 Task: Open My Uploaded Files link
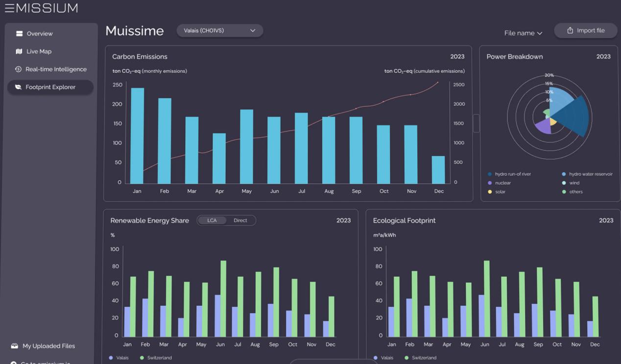(x=48, y=346)
